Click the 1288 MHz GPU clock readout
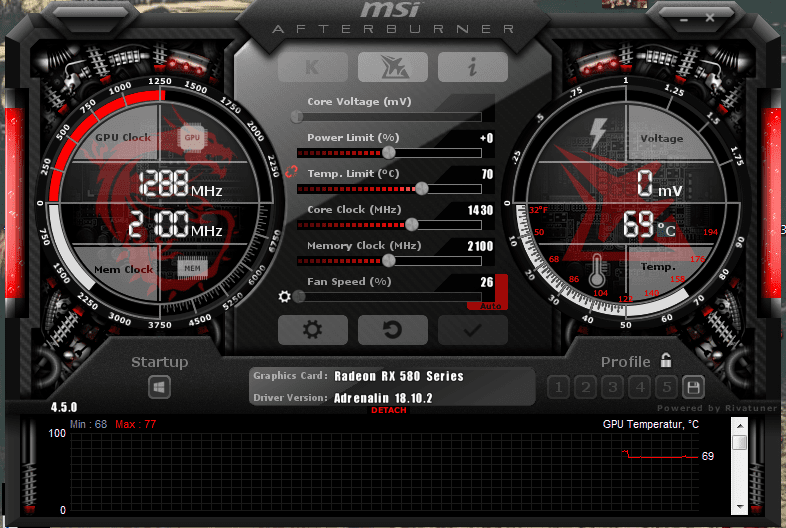The height and width of the screenshot is (528, 786). coord(180,184)
